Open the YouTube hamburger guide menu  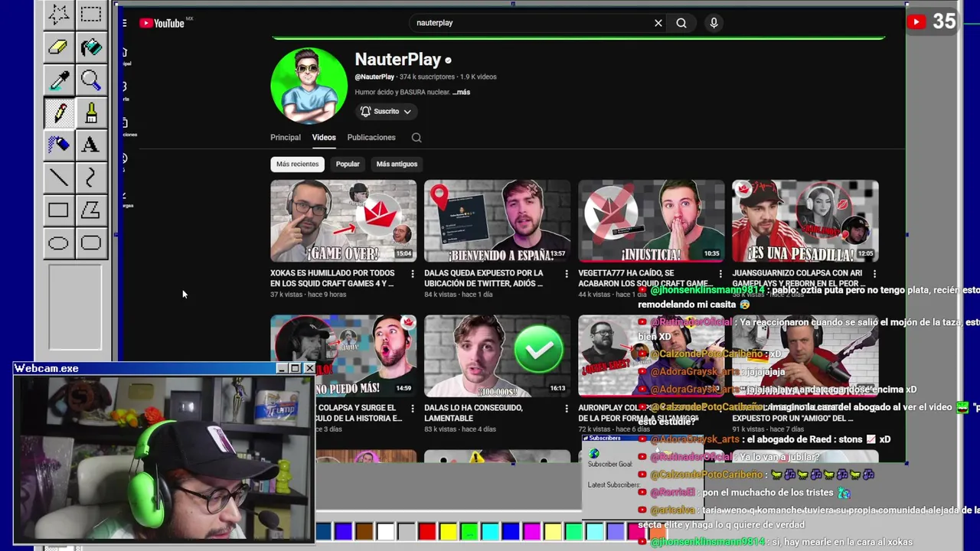click(124, 23)
